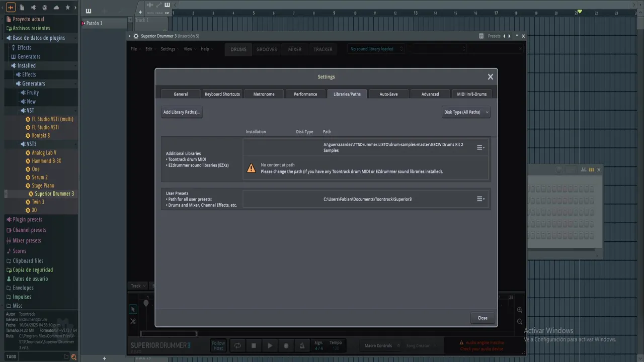Click the warning triangle for No content at path
644x362 pixels.
[x=251, y=168]
